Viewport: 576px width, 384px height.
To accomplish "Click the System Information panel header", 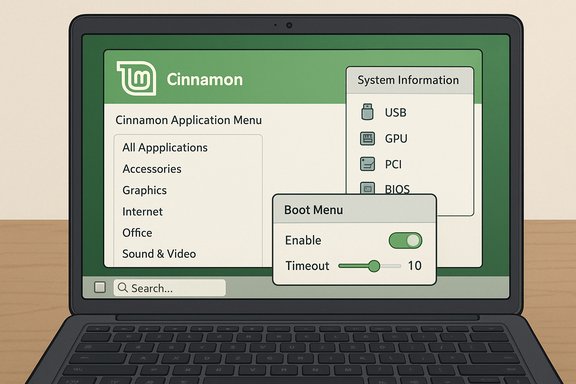I will click(410, 80).
